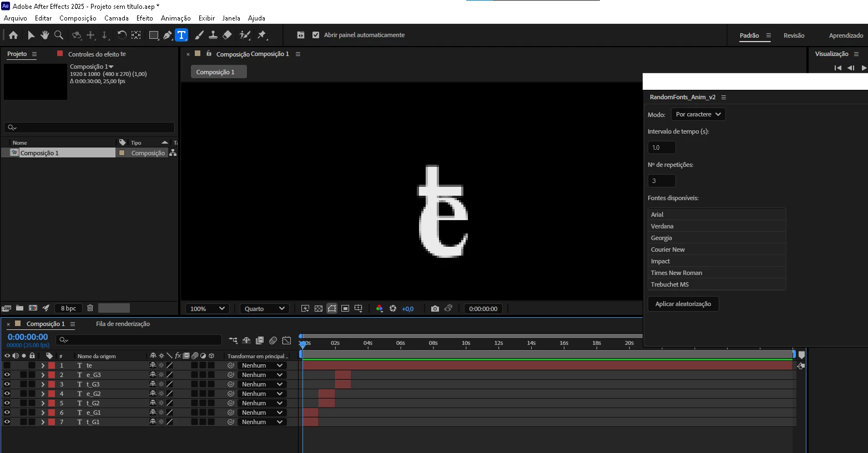Click Aplicar aleatorização button
Image resolution: width=868 pixels, height=453 pixels.
[683, 304]
